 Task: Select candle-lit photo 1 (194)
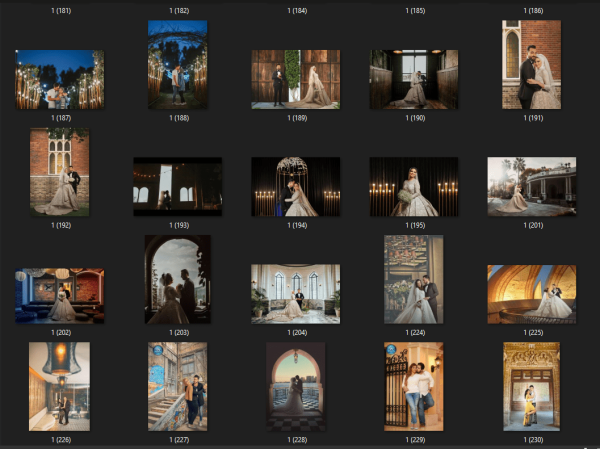(295, 186)
